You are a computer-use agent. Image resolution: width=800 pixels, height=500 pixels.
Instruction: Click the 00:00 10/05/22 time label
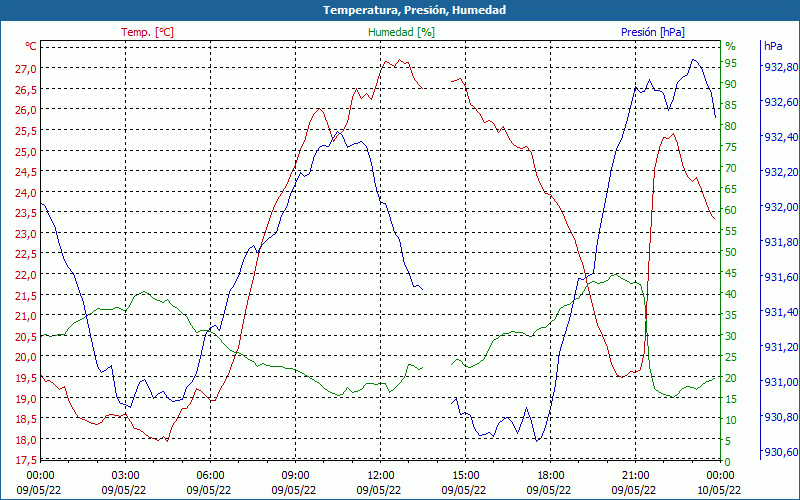point(719,483)
